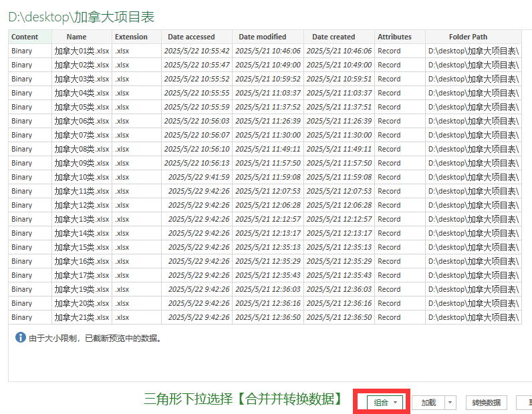Viewport: 532px width, 414px height.
Task: Click file name 加拿大14类.xlsx
Action: [82, 233]
